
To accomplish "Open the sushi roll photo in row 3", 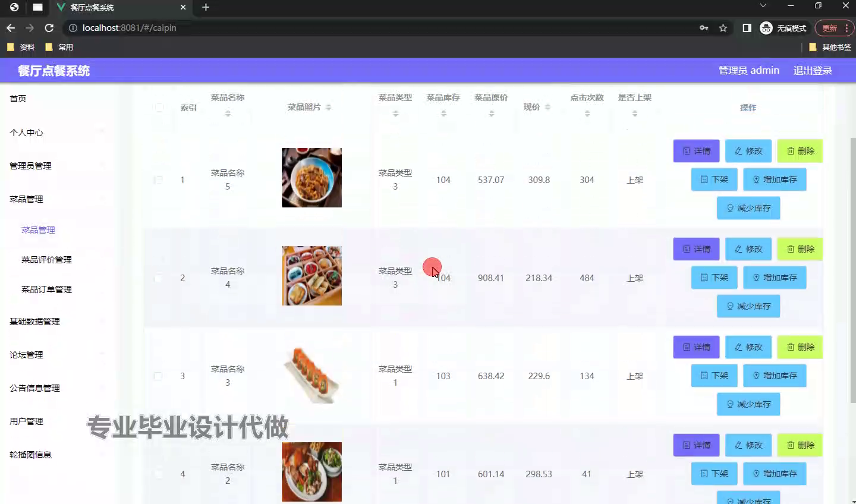I will pyautogui.click(x=311, y=374).
